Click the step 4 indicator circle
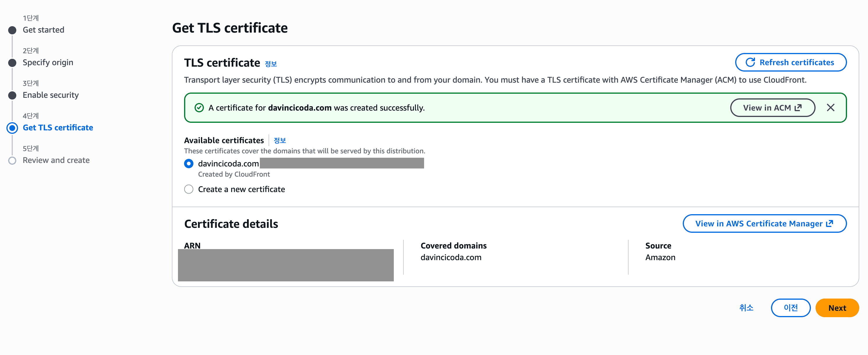Screen dimensions: 868x355 (12, 128)
